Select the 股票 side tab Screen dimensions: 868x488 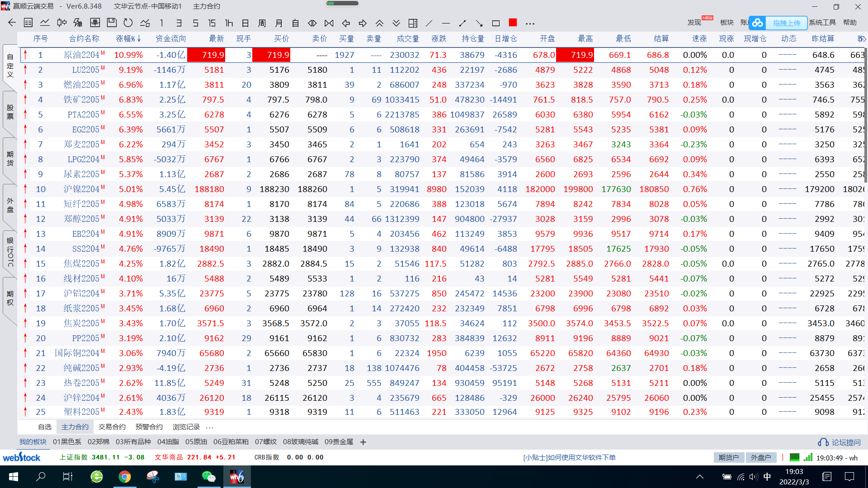coord(10,112)
